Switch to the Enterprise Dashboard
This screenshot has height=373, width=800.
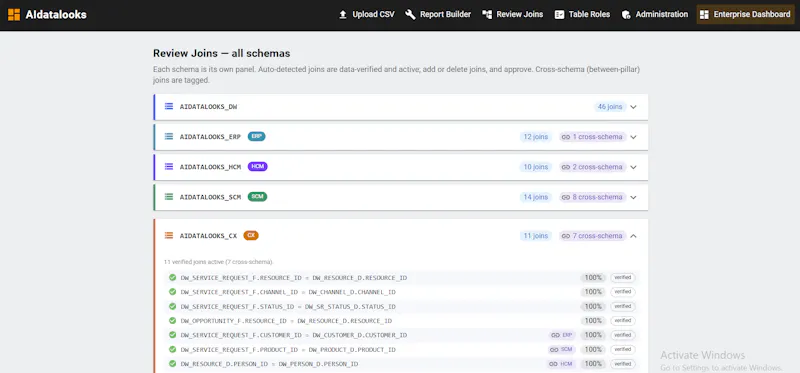(745, 15)
